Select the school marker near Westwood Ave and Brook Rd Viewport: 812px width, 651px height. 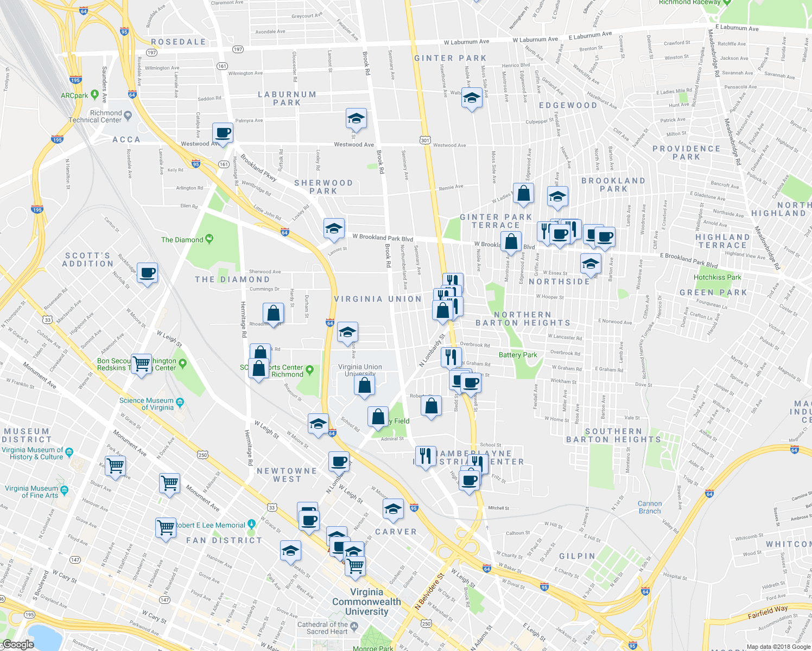pos(356,119)
